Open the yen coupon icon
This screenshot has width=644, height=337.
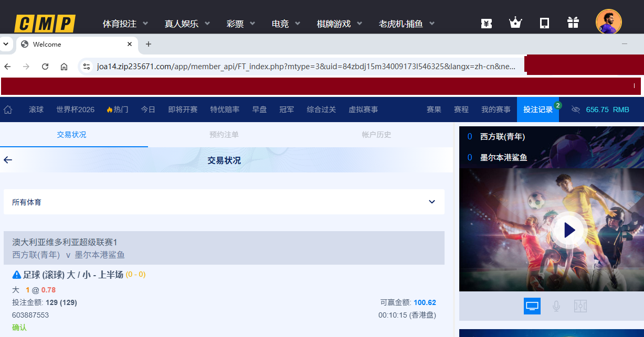(487, 23)
